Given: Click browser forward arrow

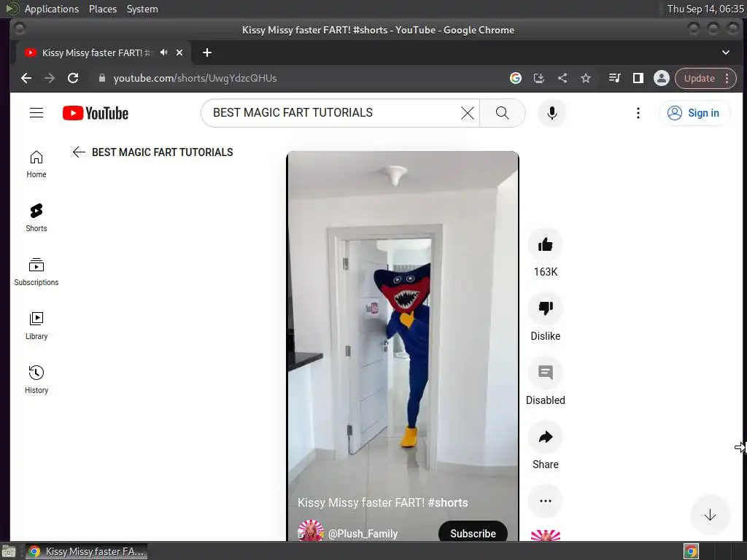Looking at the screenshot, I should (50, 78).
